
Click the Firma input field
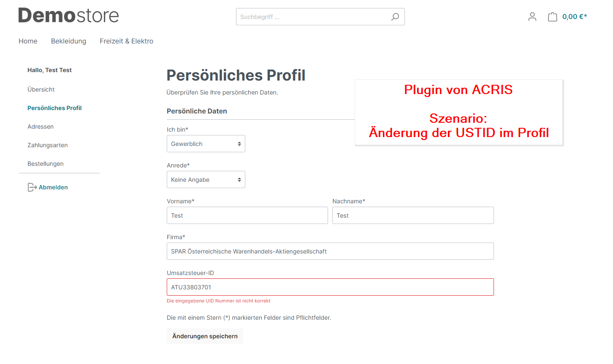[x=330, y=251]
